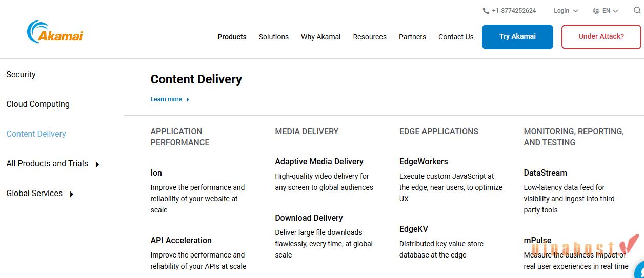Open the Products menu
The width and height of the screenshot is (644, 278).
(232, 37)
